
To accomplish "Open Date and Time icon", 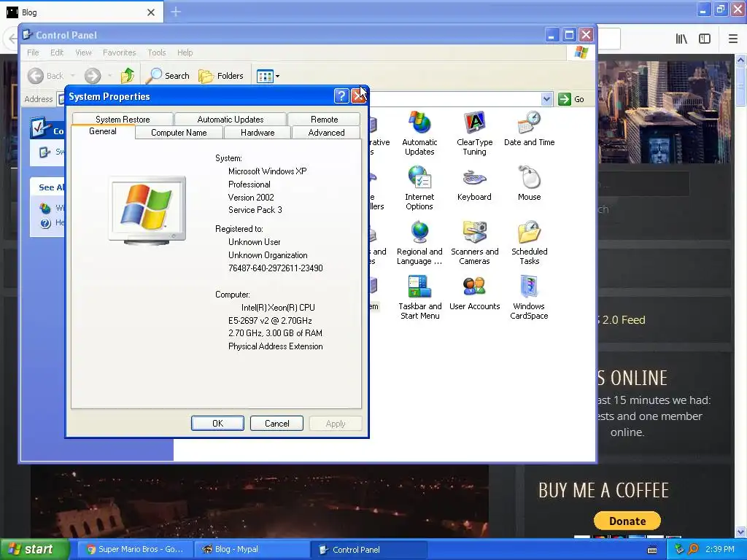I will pyautogui.click(x=529, y=128).
